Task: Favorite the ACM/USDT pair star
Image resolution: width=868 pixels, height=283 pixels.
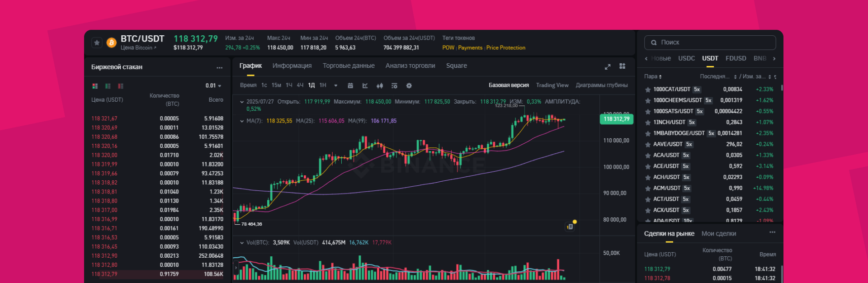Action: (647, 188)
